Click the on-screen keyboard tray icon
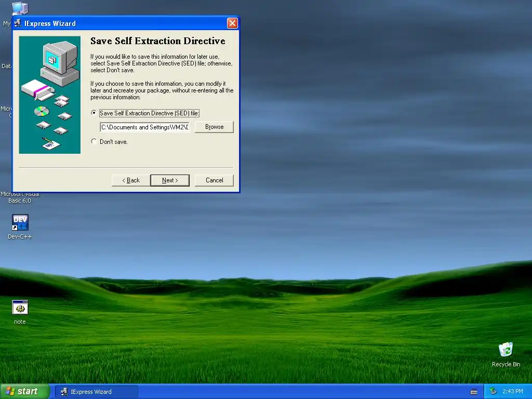Screen dimensions: 532x399 click(x=474, y=392)
